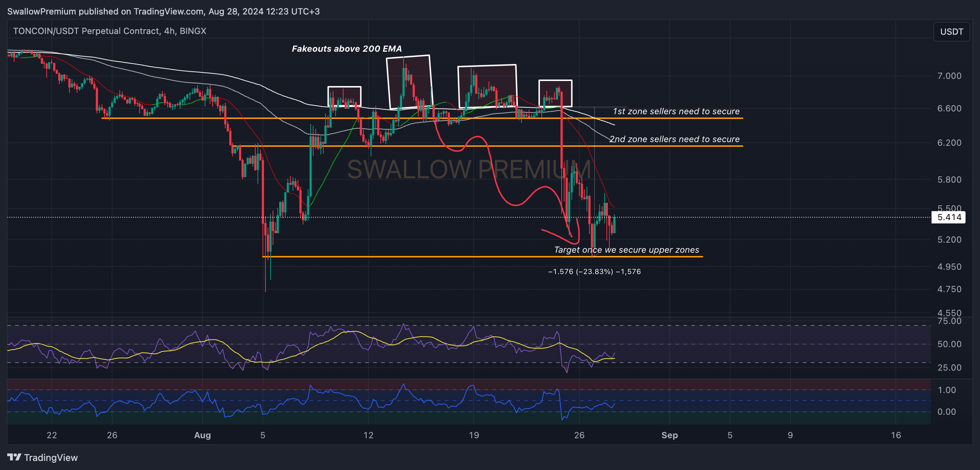Click the 0.00 oscillator scale label

click(x=946, y=412)
